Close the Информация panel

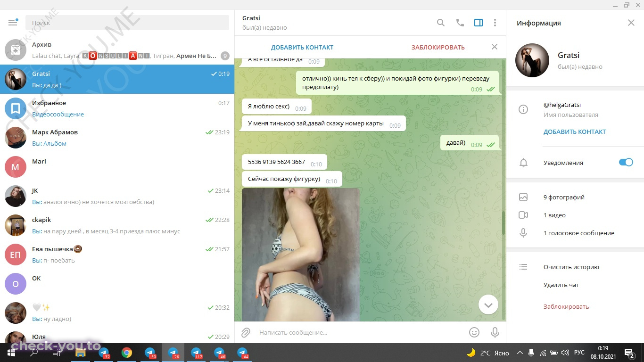point(631,23)
